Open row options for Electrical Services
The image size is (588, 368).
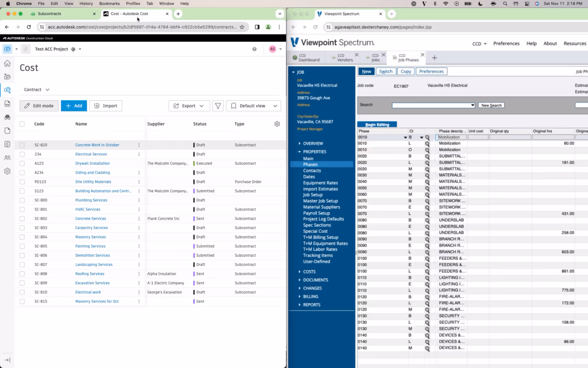[x=139, y=154]
